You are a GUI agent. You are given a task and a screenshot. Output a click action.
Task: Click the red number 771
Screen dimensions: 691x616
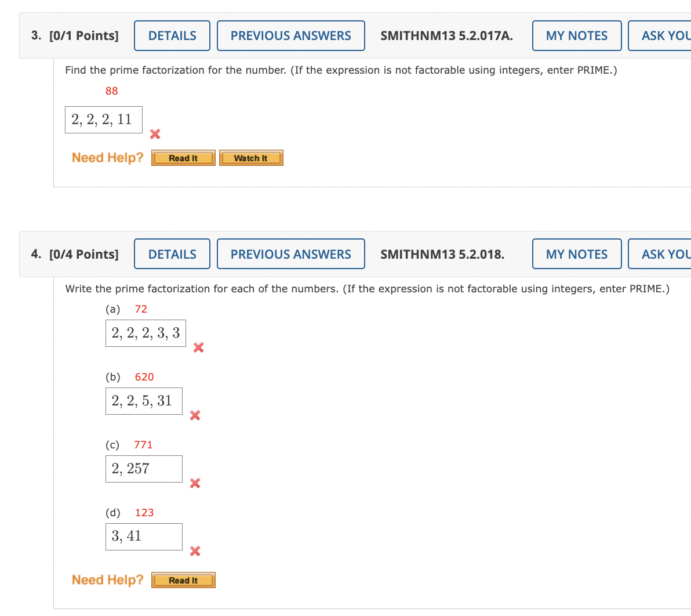click(x=143, y=445)
